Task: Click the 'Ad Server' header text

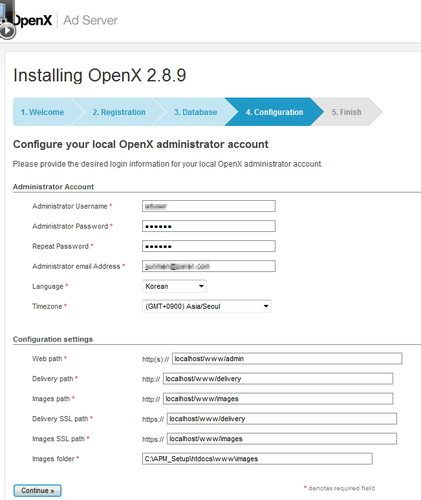Action: click(90, 20)
